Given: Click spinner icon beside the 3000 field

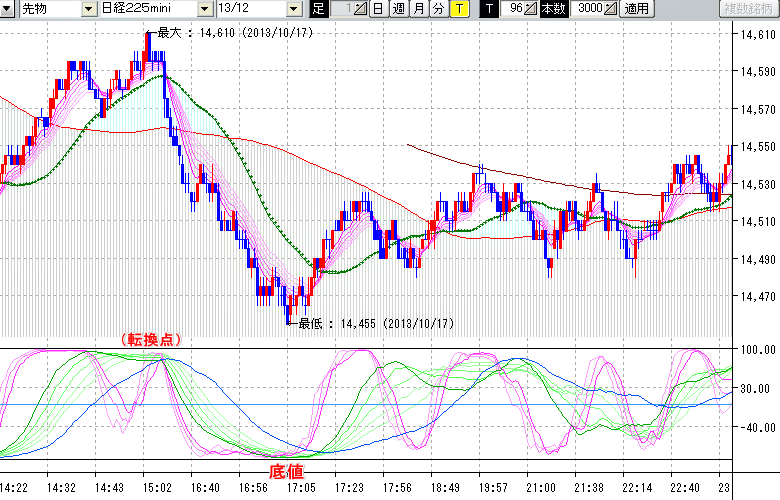Looking at the screenshot, I should (x=610, y=9).
